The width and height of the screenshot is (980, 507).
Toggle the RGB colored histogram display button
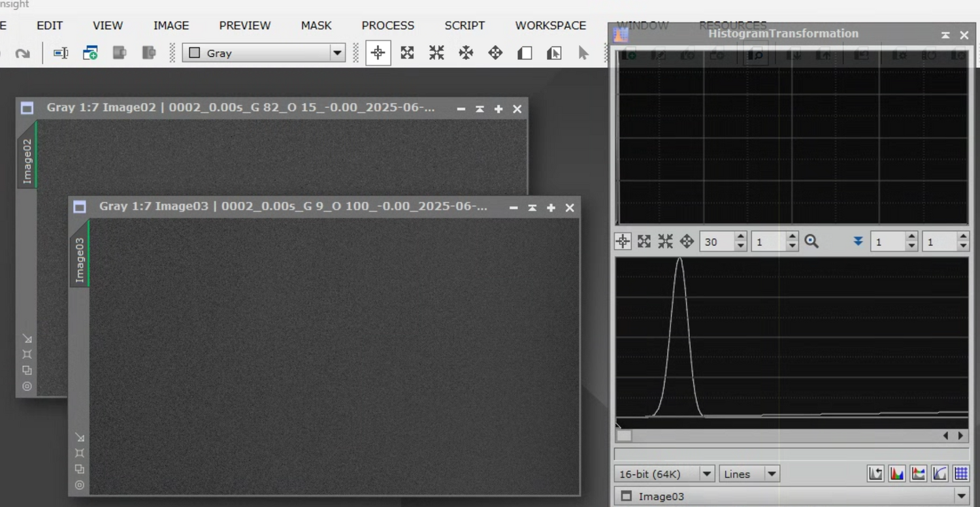point(897,474)
